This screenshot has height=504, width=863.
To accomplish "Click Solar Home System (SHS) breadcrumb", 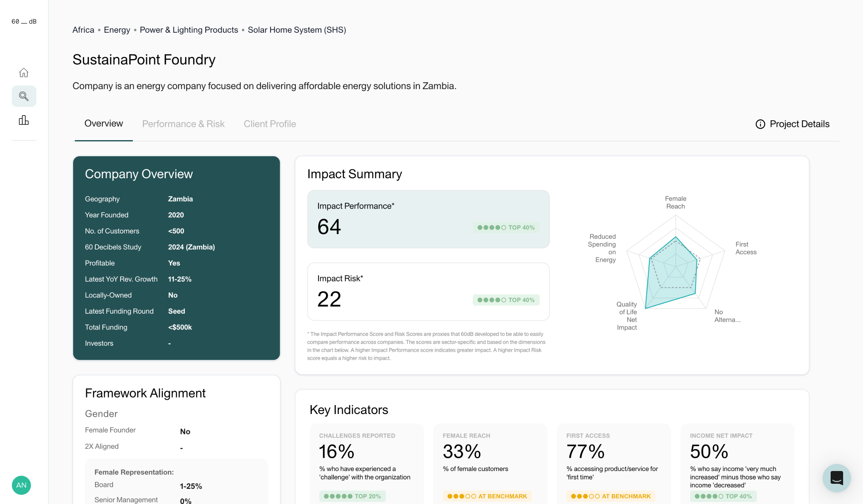I will coord(297,30).
